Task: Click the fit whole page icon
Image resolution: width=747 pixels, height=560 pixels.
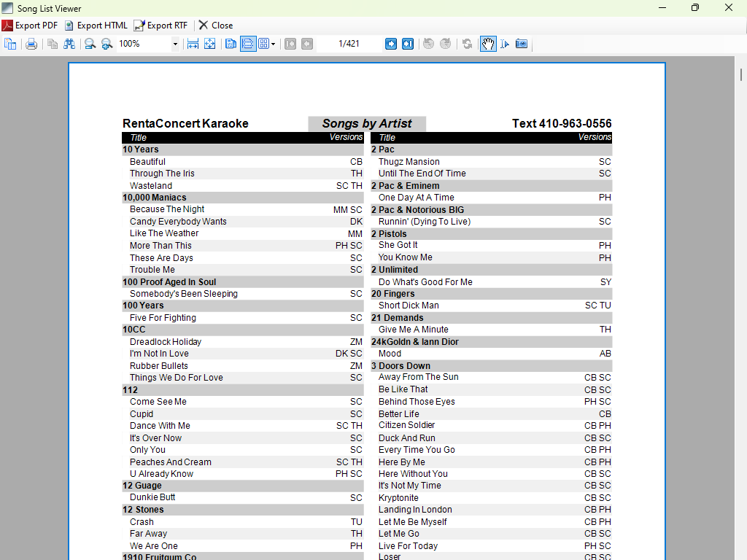Action: tap(209, 44)
